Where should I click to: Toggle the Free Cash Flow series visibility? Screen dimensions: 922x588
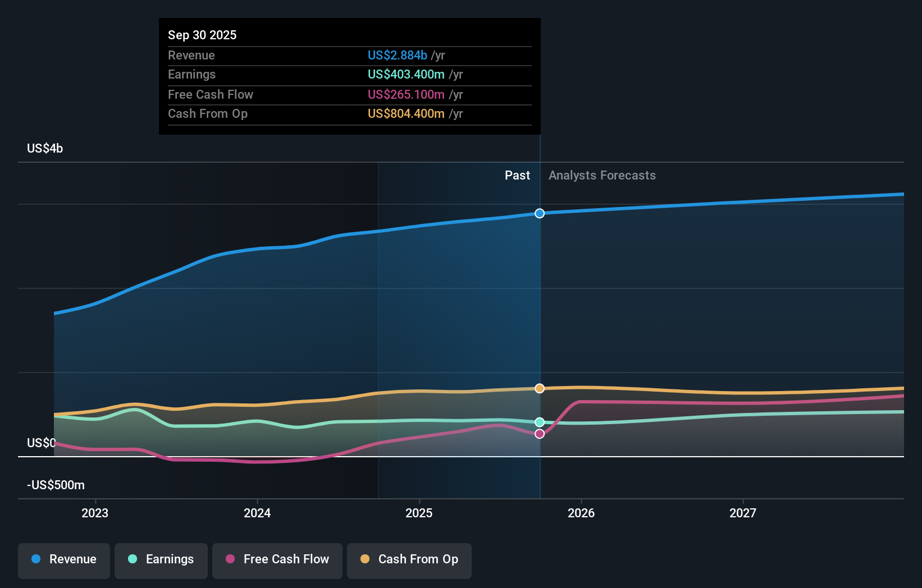(277, 560)
